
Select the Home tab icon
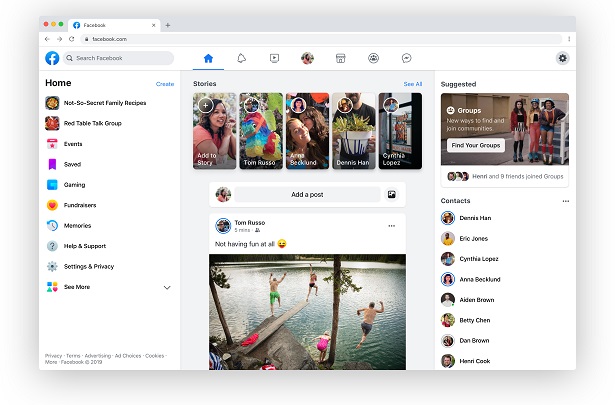[x=208, y=58]
